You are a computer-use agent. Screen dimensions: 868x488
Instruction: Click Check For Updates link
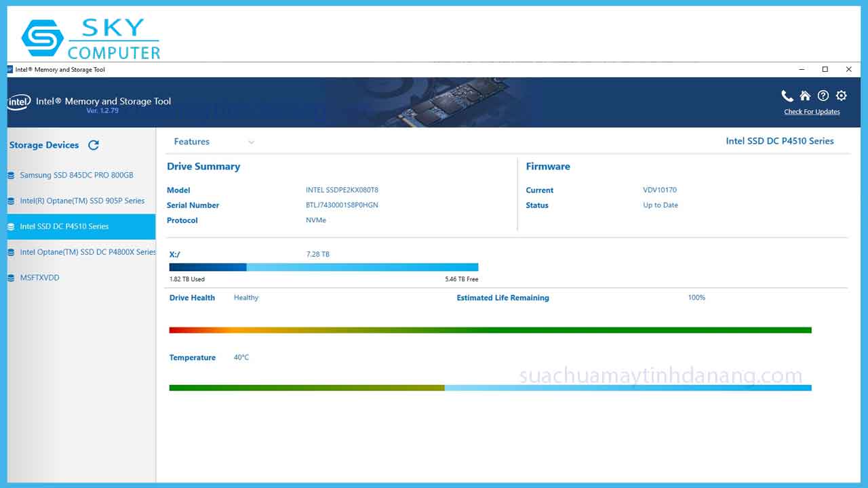812,112
